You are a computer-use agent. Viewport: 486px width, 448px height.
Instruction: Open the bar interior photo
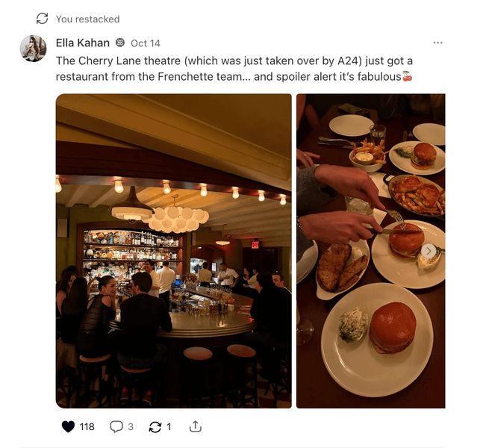click(173, 251)
